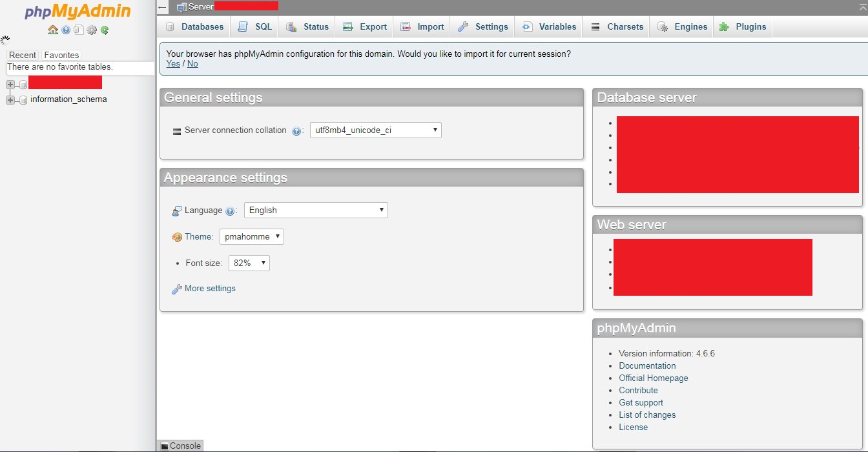
Task: Open the Language dropdown
Action: (x=315, y=210)
